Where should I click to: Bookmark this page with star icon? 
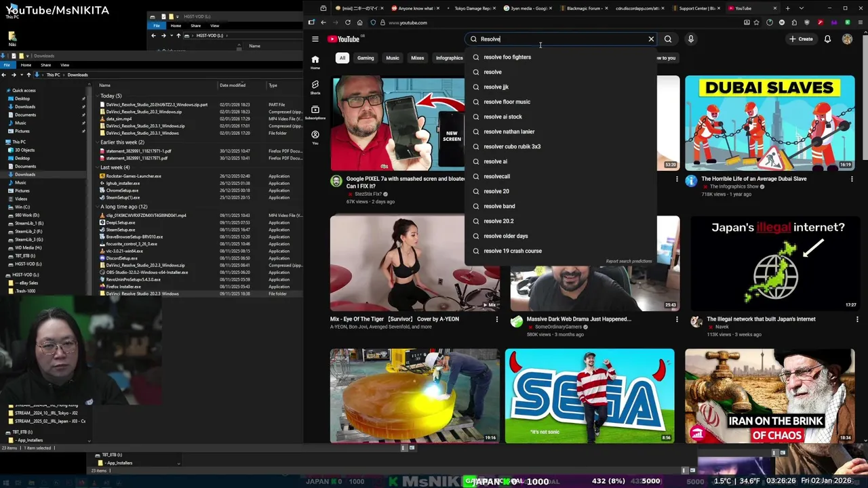[757, 22]
